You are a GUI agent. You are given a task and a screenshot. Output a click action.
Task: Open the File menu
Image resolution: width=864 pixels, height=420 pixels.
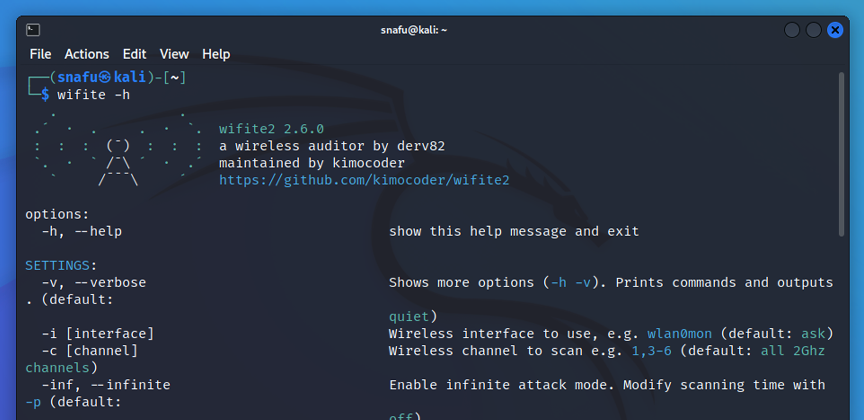(x=40, y=54)
